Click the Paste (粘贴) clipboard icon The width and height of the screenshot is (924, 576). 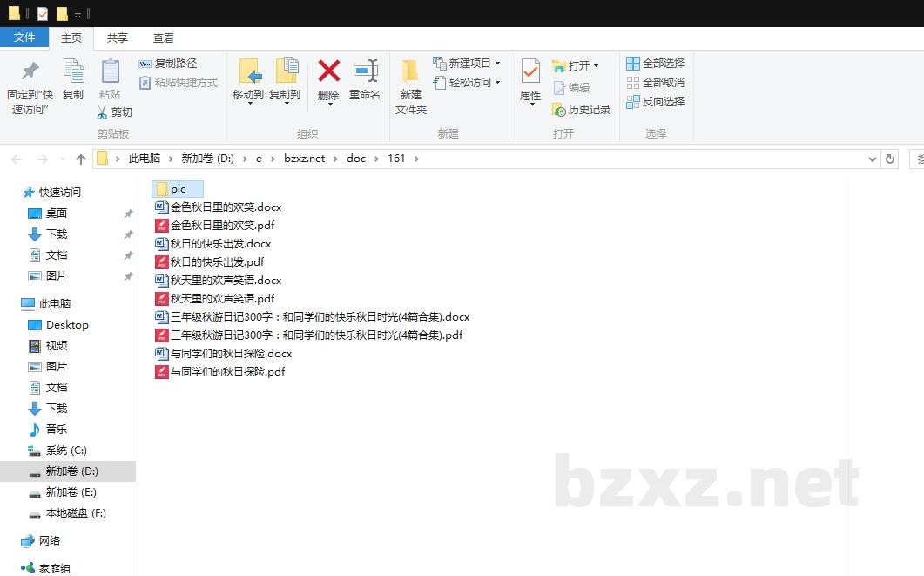tap(110, 71)
